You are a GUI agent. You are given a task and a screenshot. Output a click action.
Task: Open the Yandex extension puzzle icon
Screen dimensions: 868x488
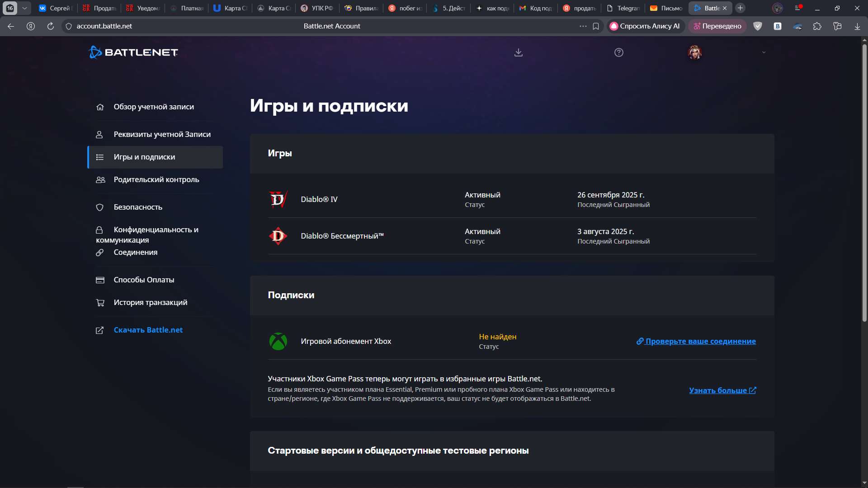(817, 26)
